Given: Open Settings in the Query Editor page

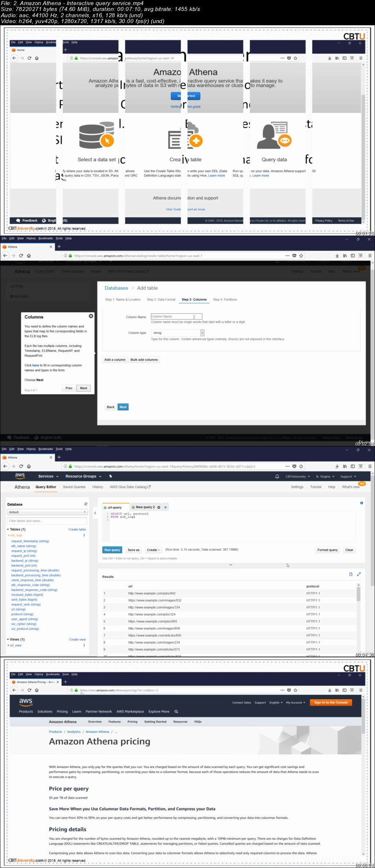Looking at the screenshot, I should coord(297,487).
